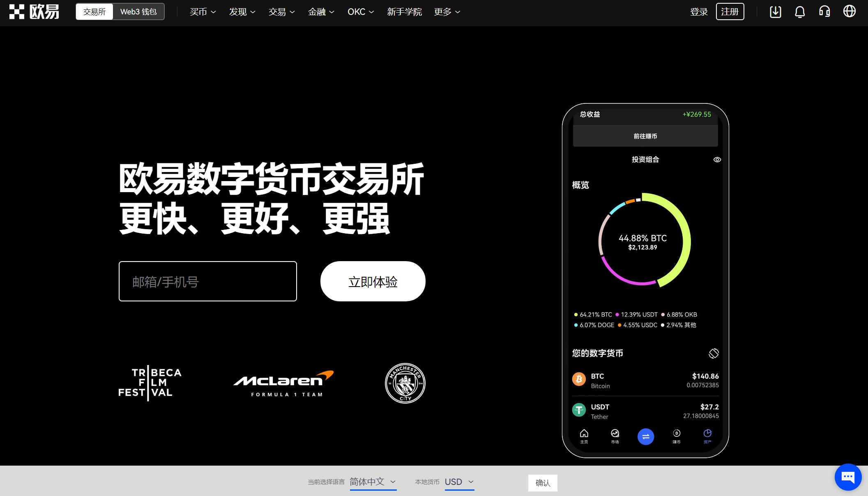Switch to Web3 钱包 tab
This screenshot has width=868, height=496.
point(139,12)
